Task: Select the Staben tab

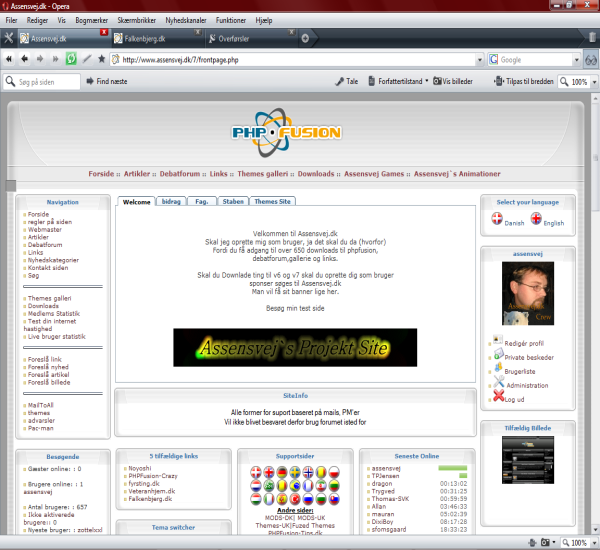Action: pos(233,201)
